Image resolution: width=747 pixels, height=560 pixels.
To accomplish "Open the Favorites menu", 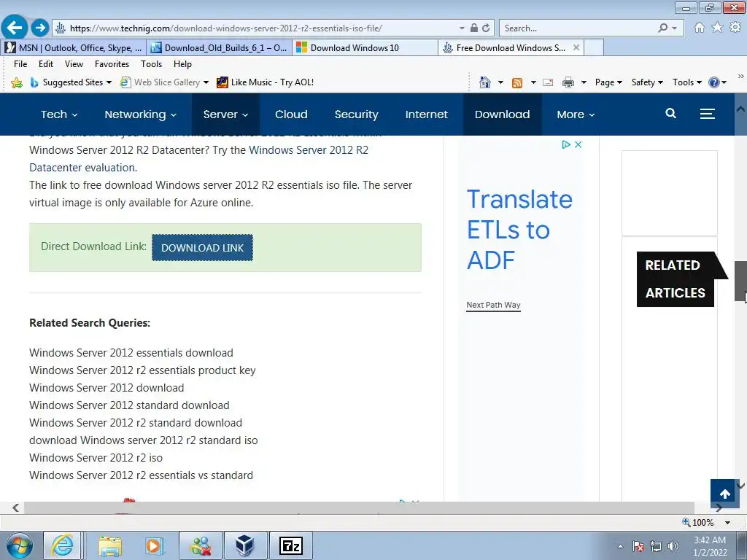I will pos(112,64).
